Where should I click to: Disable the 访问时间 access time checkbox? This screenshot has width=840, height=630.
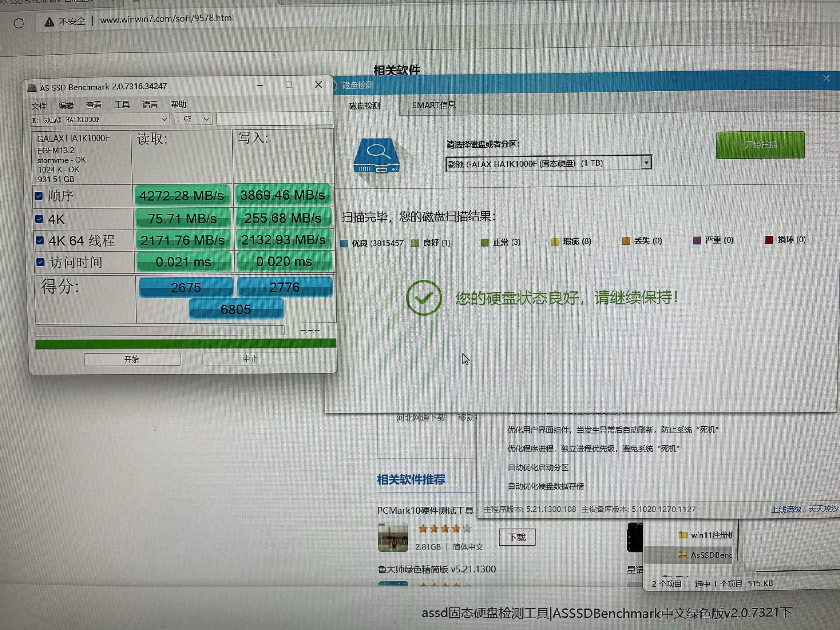coord(40,262)
